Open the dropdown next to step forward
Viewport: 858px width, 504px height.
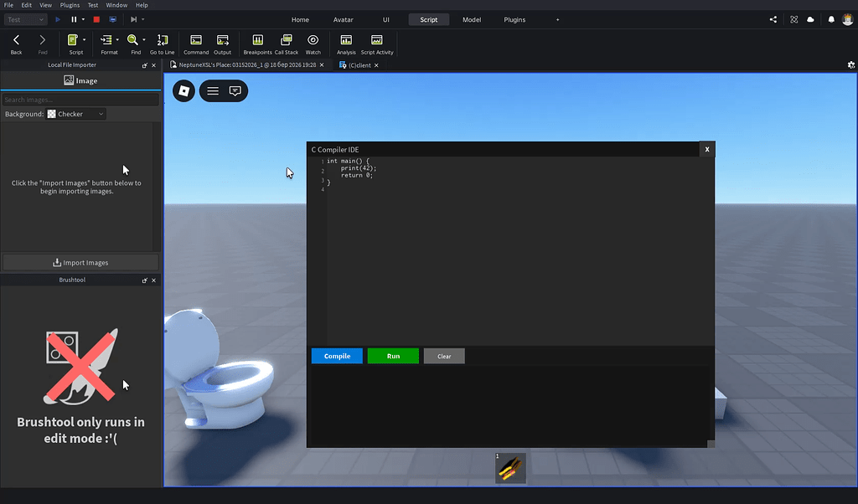click(142, 20)
